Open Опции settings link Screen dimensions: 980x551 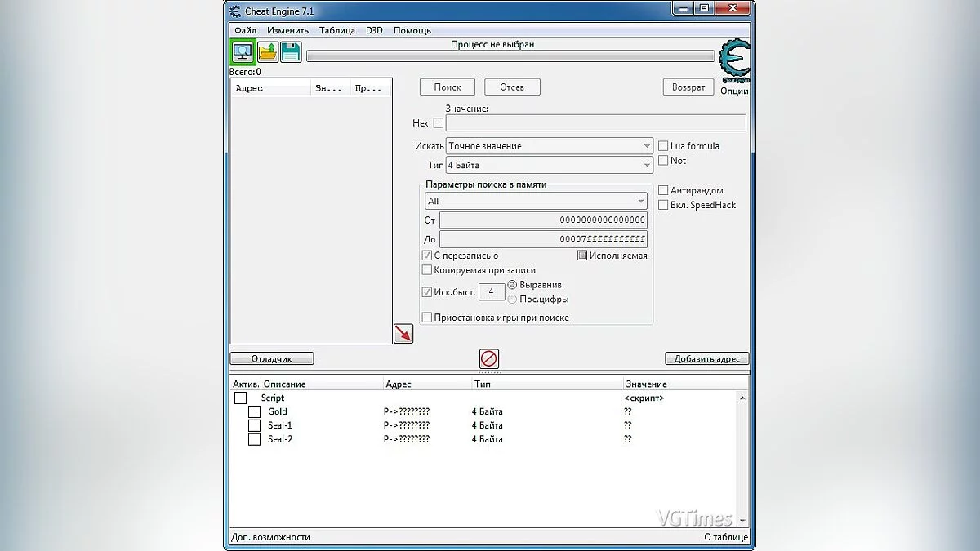click(x=734, y=91)
